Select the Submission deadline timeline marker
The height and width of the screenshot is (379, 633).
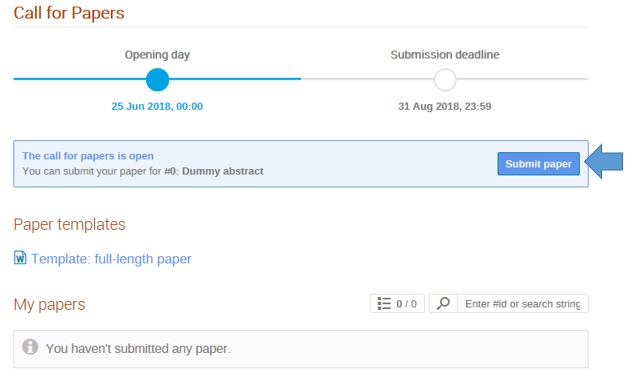point(445,80)
